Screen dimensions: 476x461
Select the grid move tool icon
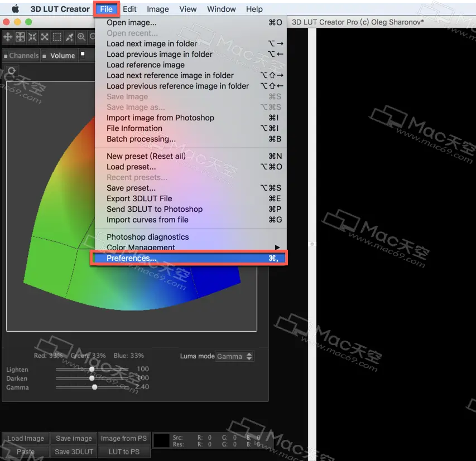pyautogui.click(x=20, y=37)
